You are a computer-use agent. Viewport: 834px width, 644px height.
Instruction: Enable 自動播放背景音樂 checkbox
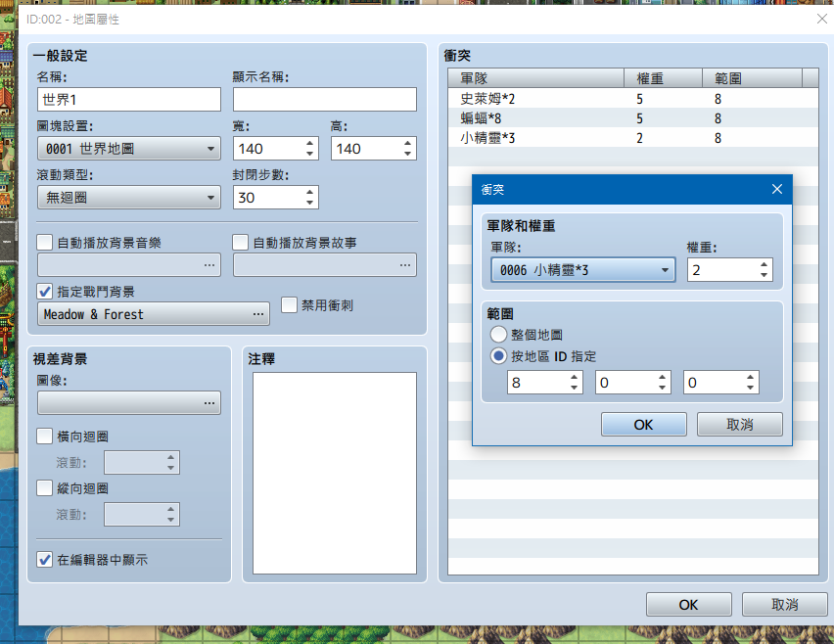(x=45, y=243)
